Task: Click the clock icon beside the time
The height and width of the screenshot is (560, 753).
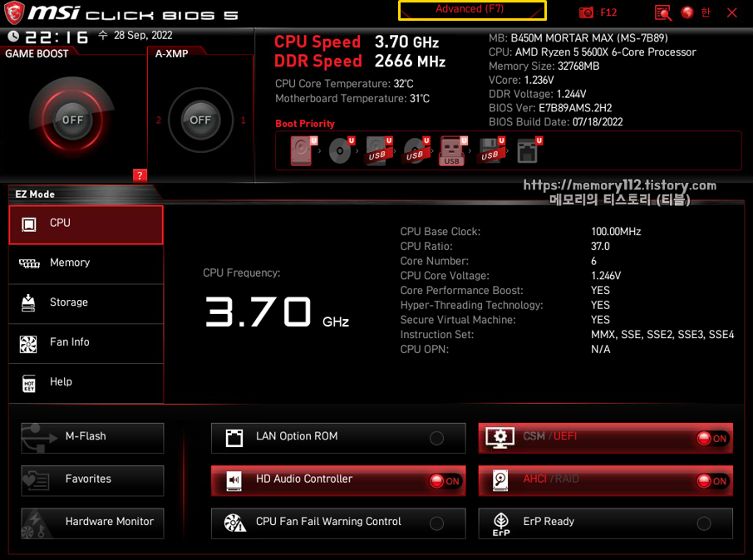Action: 13,36
